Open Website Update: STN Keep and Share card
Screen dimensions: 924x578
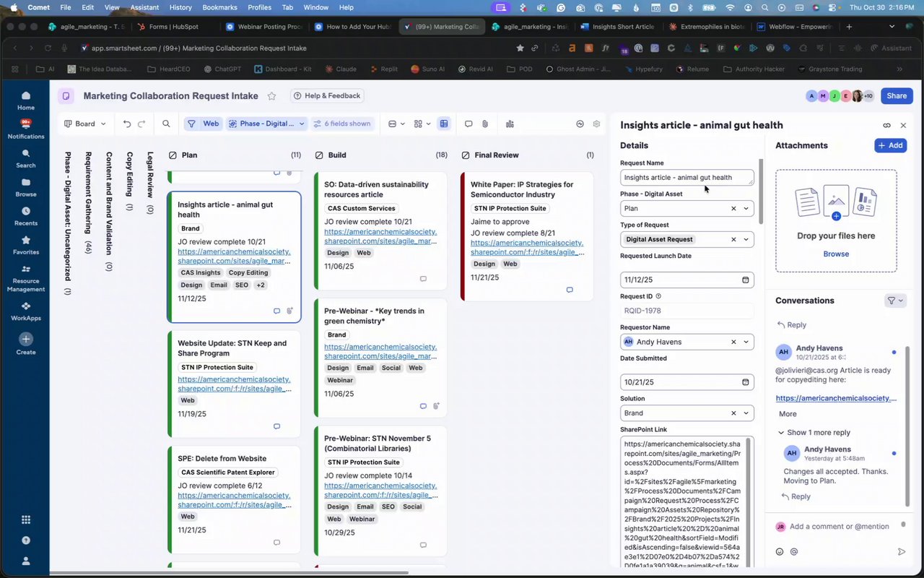tap(234, 384)
